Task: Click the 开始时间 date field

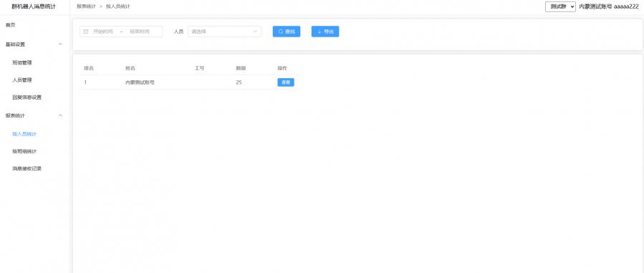Action: tap(103, 32)
